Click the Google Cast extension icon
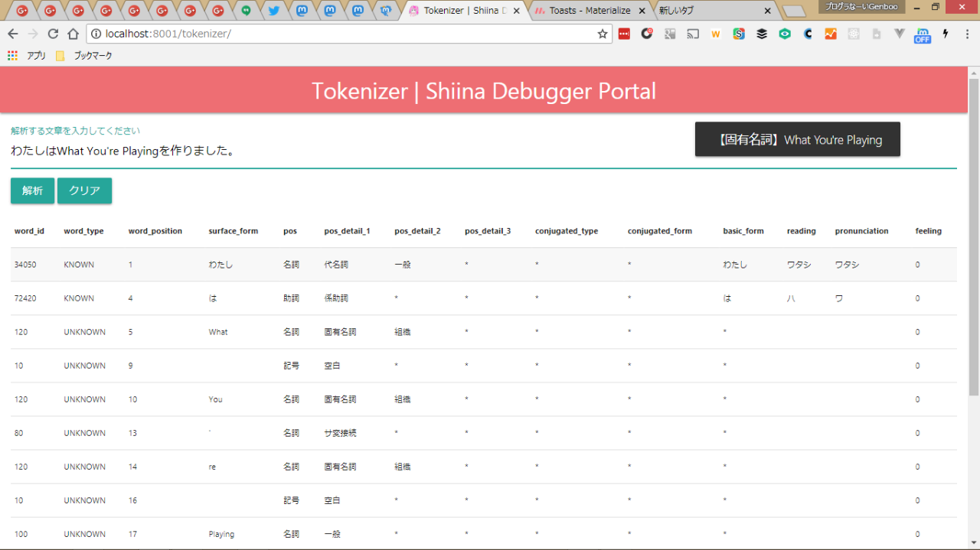 tap(693, 34)
